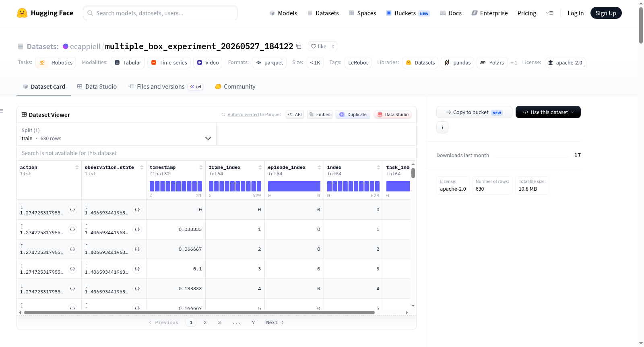Like this dataset with the heart button
The image size is (644, 347).
(x=318, y=46)
